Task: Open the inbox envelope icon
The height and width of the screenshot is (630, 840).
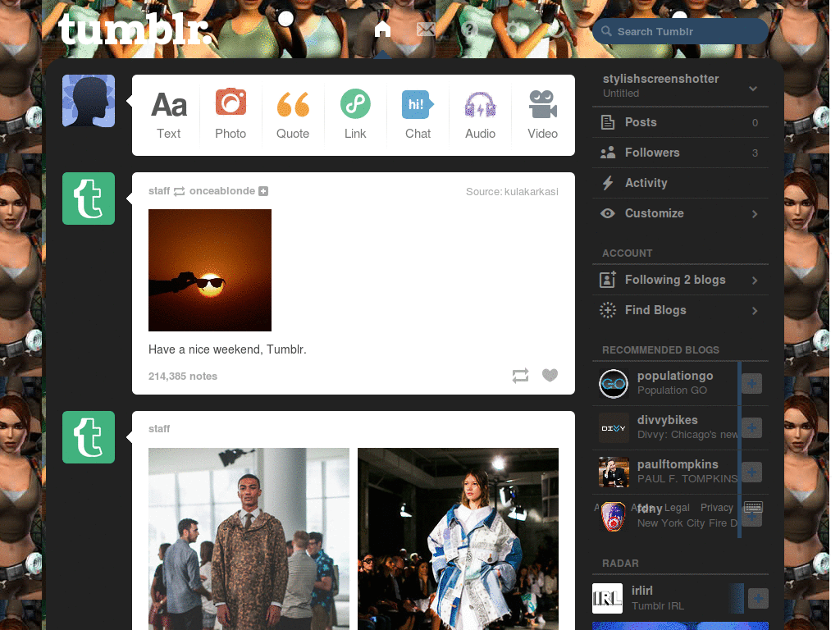Action: (x=426, y=30)
